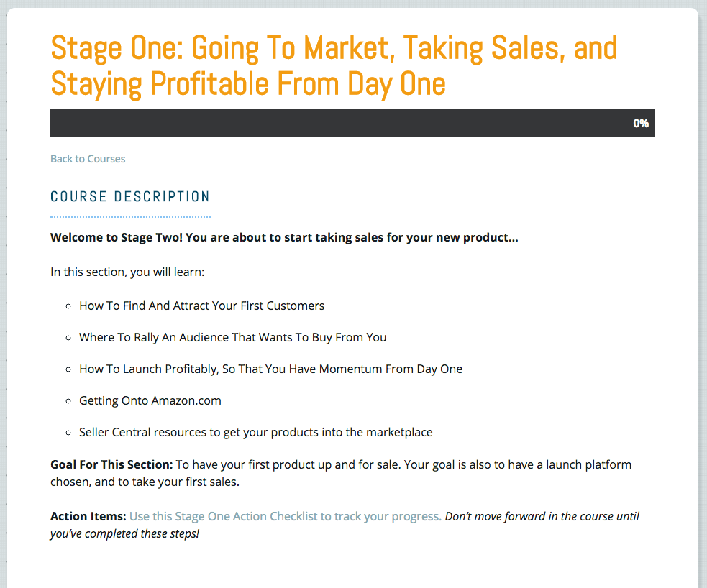Open the Stage One Action Checklist link
This screenshot has height=588, width=707.
[x=285, y=516]
